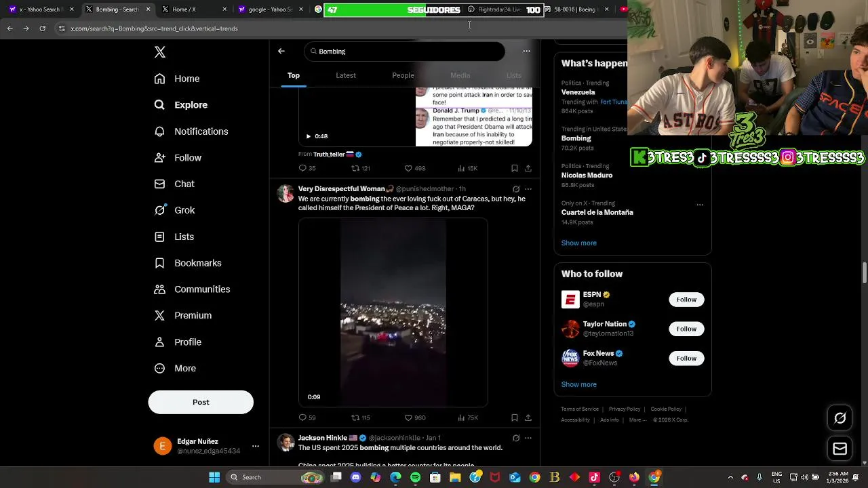Bookmark the Truth_teller post
Image resolution: width=868 pixels, height=488 pixels.
click(515, 168)
